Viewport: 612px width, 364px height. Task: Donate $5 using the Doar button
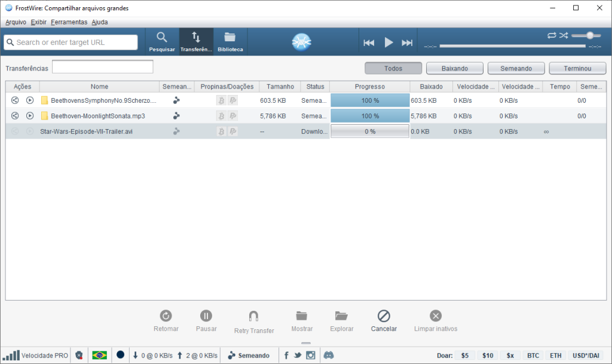(465, 355)
